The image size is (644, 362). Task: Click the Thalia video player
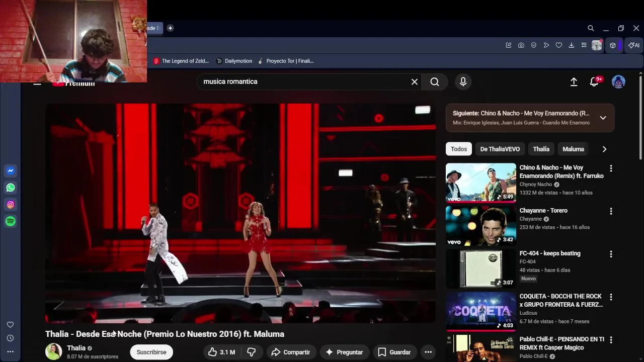pos(240,213)
